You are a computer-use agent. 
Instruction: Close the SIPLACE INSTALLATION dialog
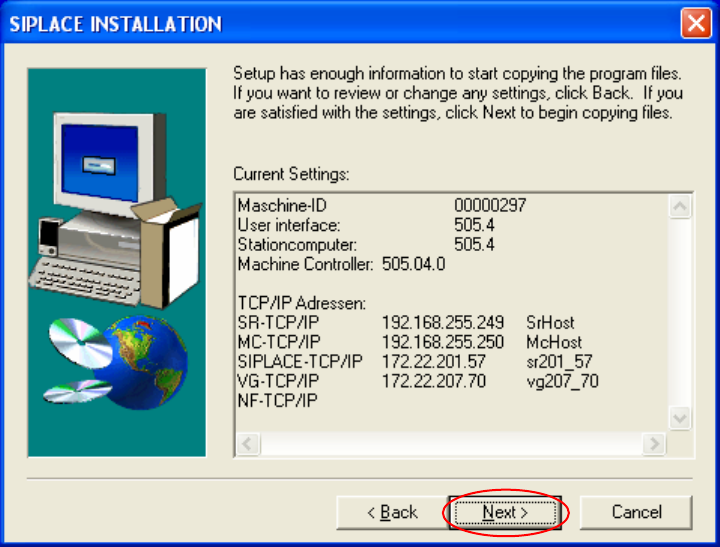[x=696, y=23]
